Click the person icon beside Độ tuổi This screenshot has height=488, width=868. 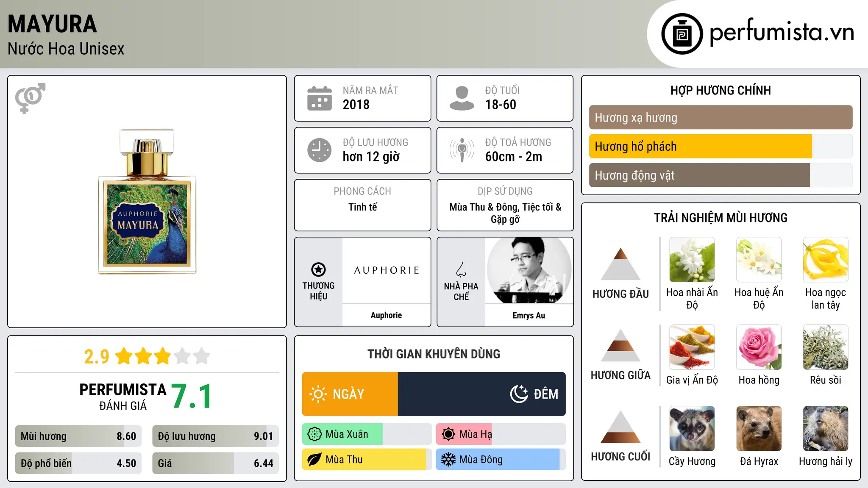(x=462, y=98)
